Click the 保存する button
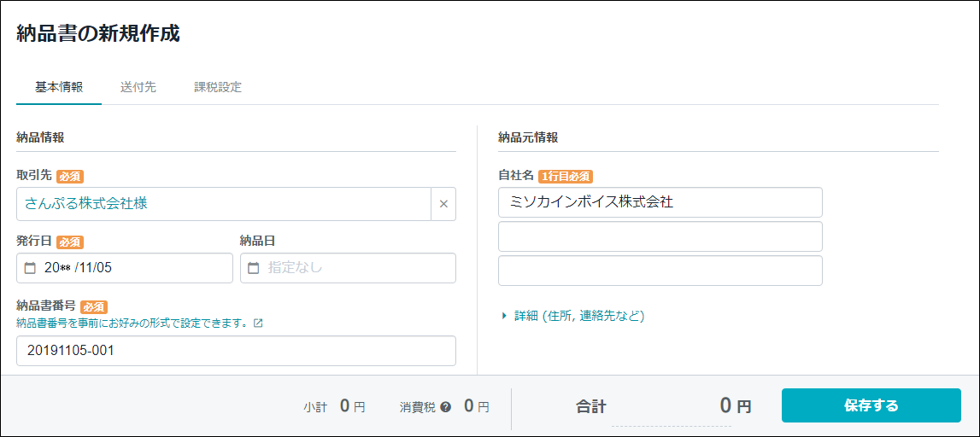 [x=871, y=405]
